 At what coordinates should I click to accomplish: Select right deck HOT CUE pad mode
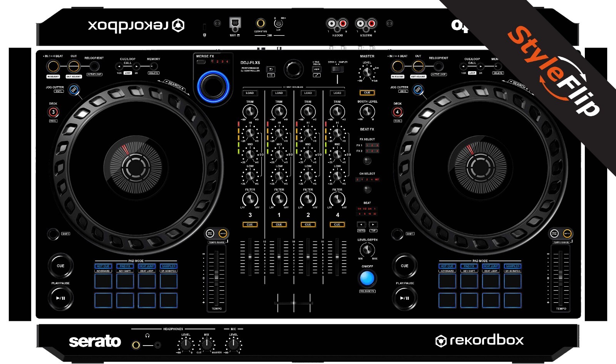tap(447, 266)
